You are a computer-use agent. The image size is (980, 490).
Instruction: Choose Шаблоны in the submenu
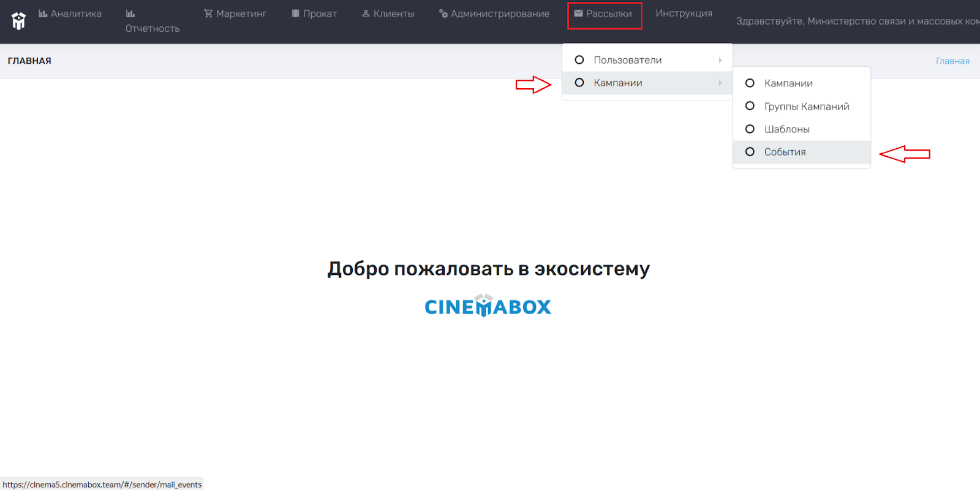click(802, 129)
